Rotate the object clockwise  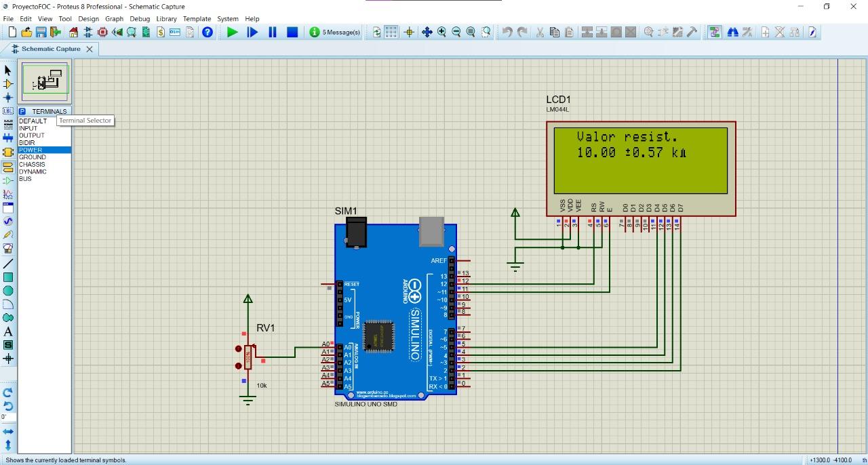click(8, 392)
